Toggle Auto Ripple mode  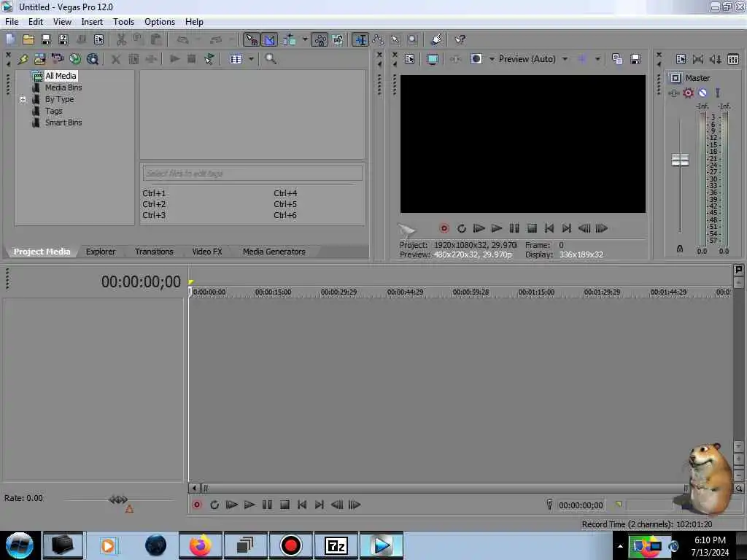click(289, 39)
